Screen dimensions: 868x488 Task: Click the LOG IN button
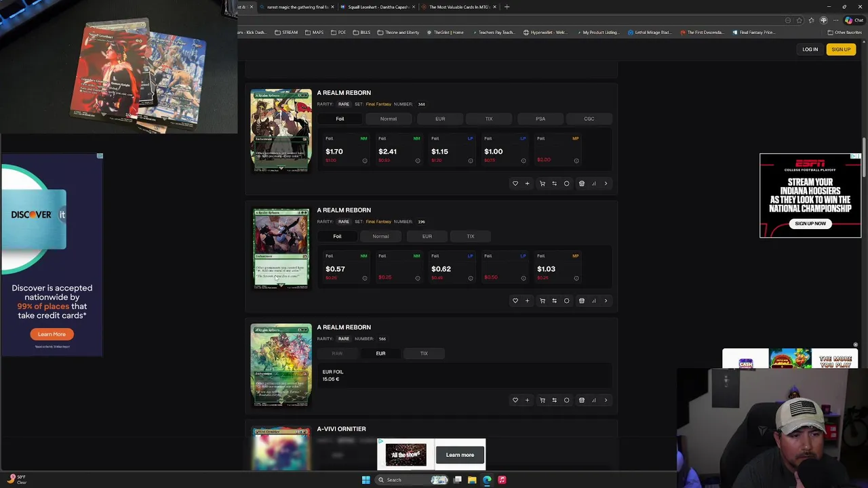click(810, 49)
